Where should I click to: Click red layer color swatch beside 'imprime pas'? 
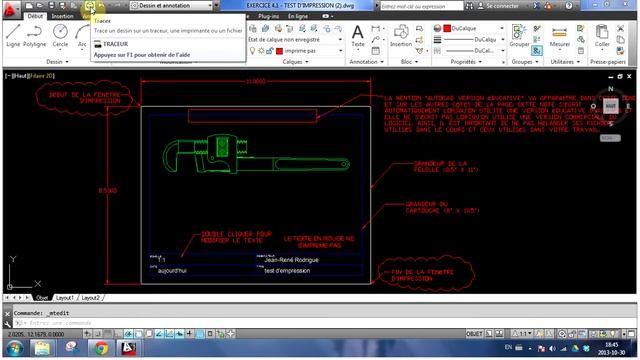click(280, 51)
